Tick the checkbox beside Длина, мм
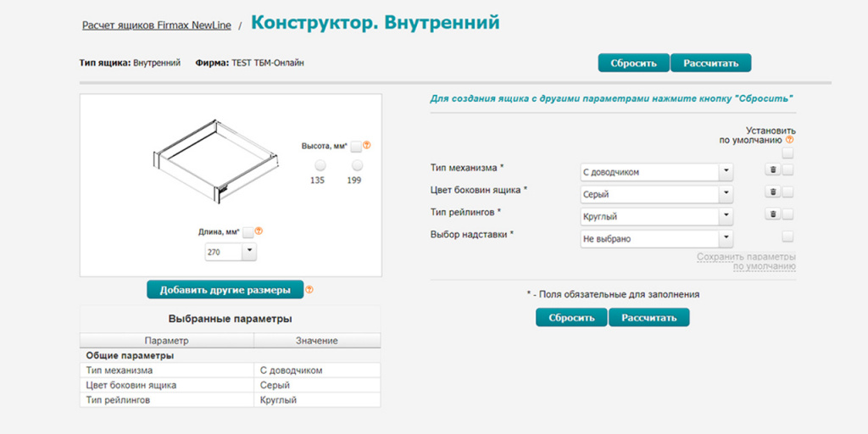 (248, 231)
